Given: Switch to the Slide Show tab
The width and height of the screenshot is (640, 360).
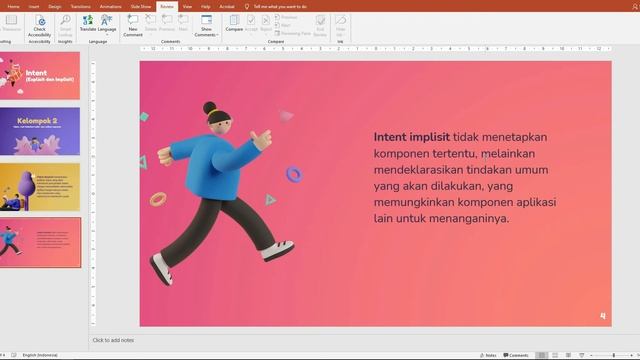Looking at the screenshot, I should click(x=141, y=7).
